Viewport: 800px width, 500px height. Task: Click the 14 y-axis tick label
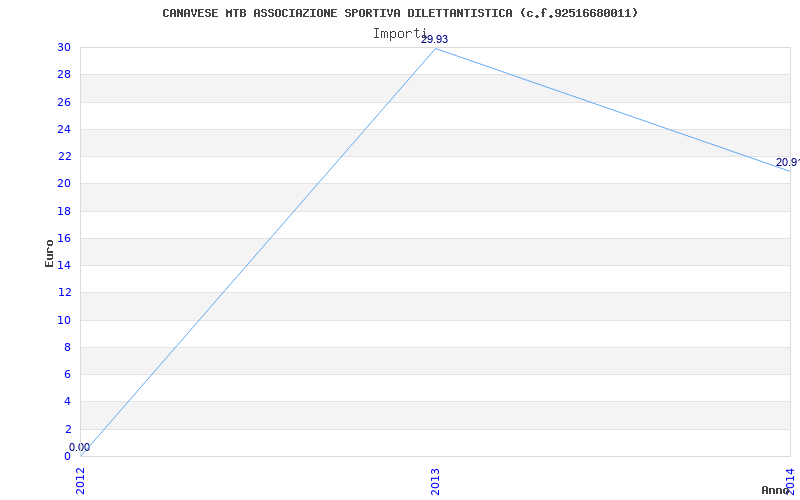click(x=64, y=265)
